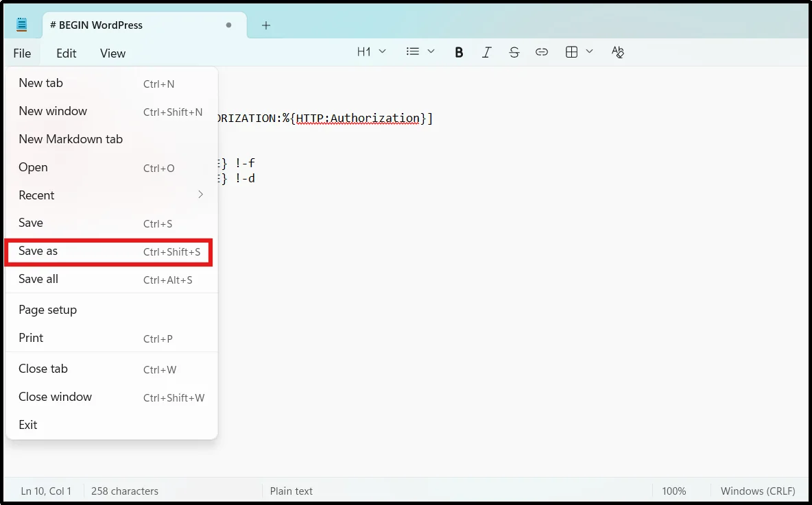
Task: Expand the table options dropdown arrow
Action: coord(589,52)
